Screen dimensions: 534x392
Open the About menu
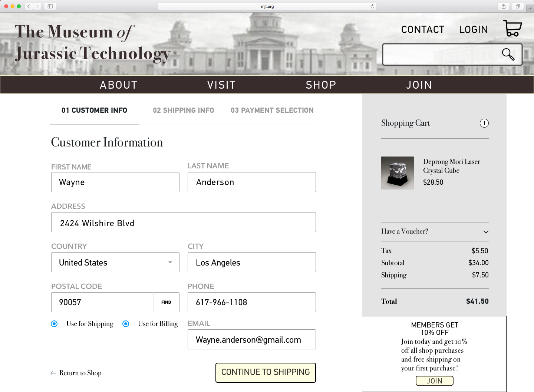[119, 85]
